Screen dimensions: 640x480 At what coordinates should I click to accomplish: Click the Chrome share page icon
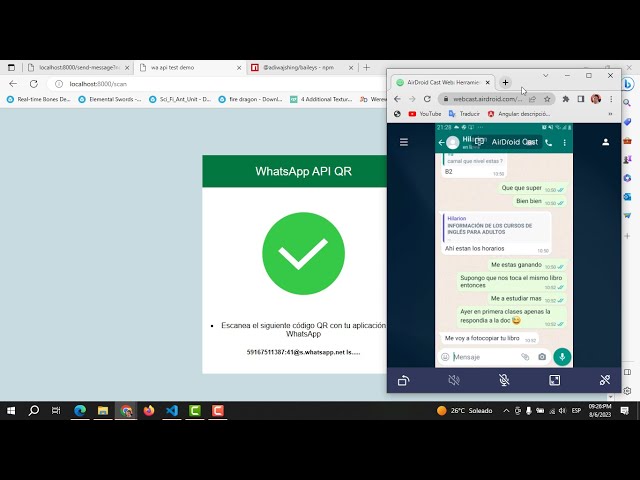pyautogui.click(x=532, y=99)
